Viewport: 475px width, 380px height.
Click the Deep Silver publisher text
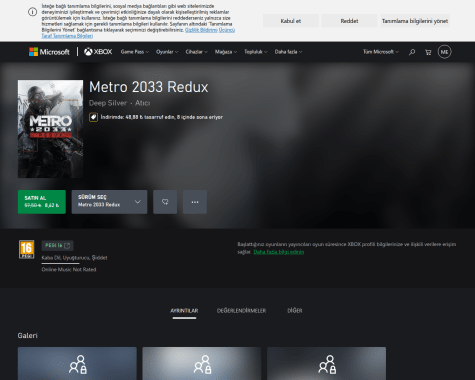coord(108,103)
